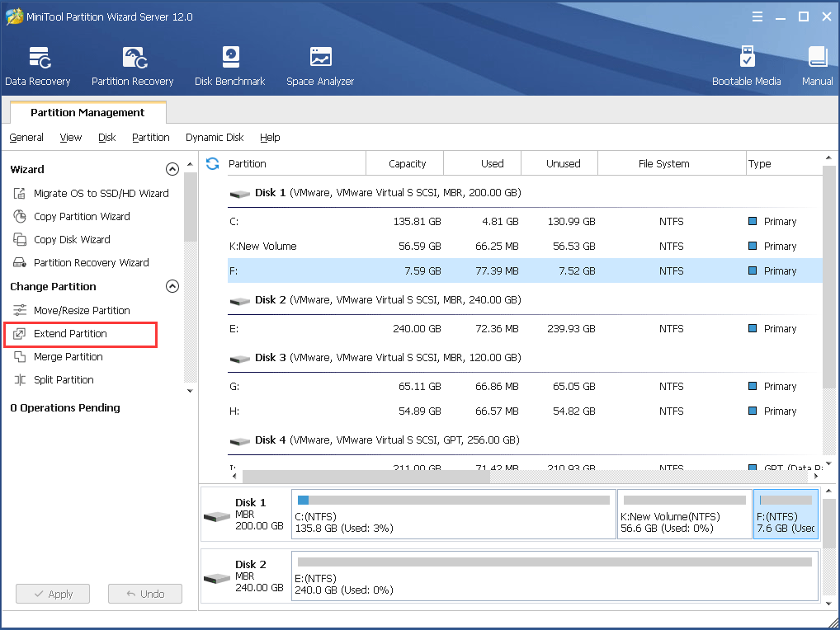Click the horizontal scrollbar of the partition list
This screenshot has width=840, height=630.
coord(366,476)
